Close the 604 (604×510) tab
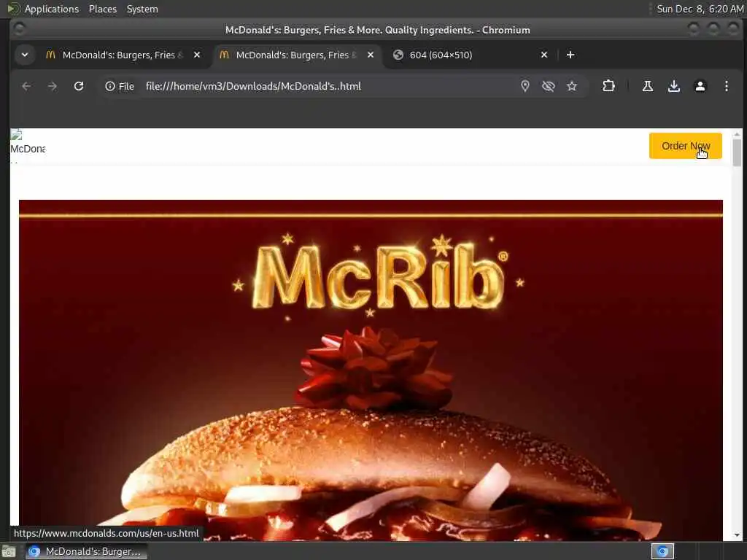Screen dimensions: 747x560 pos(544,55)
